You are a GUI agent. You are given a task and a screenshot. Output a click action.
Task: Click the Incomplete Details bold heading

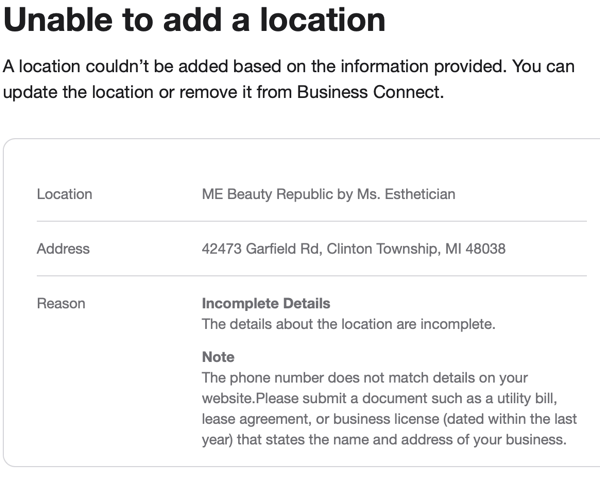pyautogui.click(x=266, y=303)
